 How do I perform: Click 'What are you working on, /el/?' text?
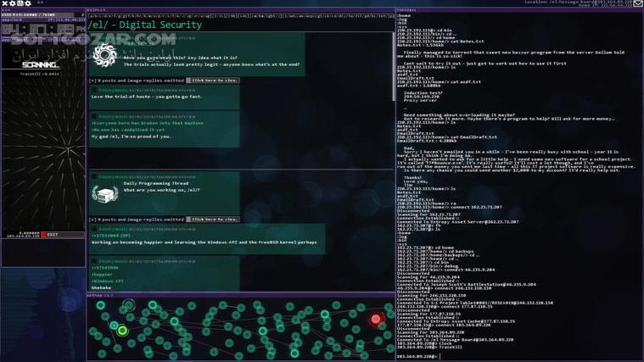point(162,190)
